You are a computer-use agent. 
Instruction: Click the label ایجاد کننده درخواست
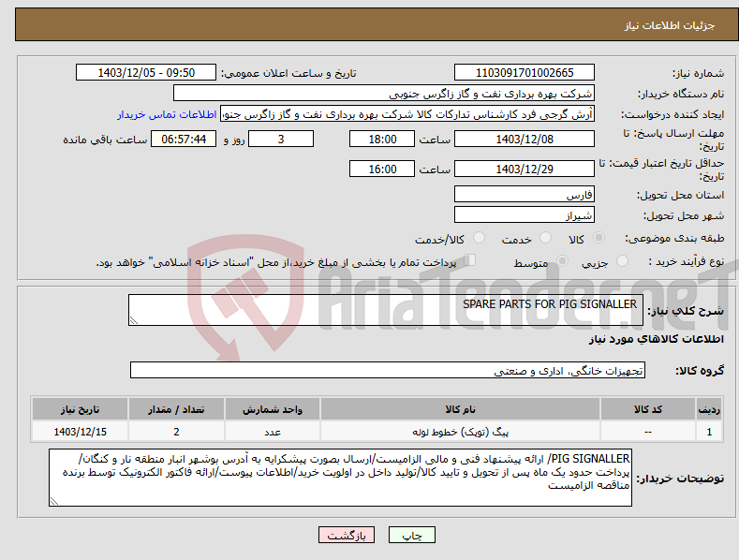(x=672, y=114)
